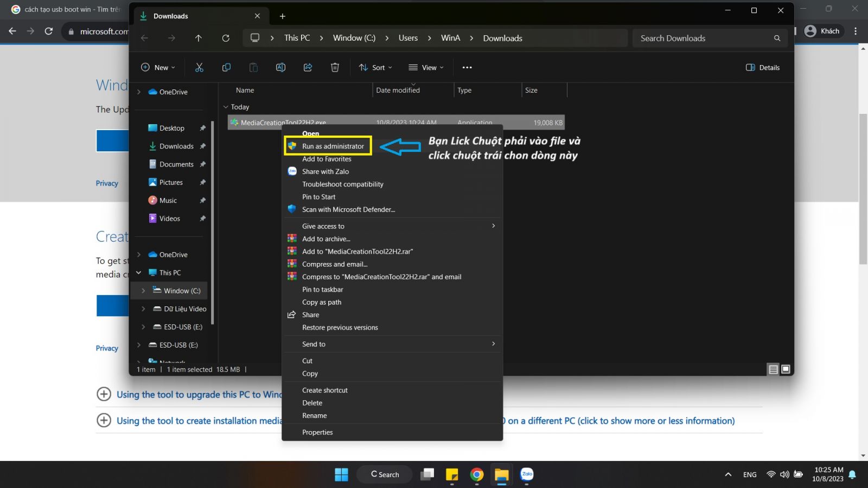This screenshot has height=488, width=868.
Task: Open the Details pane button
Action: (x=763, y=67)
